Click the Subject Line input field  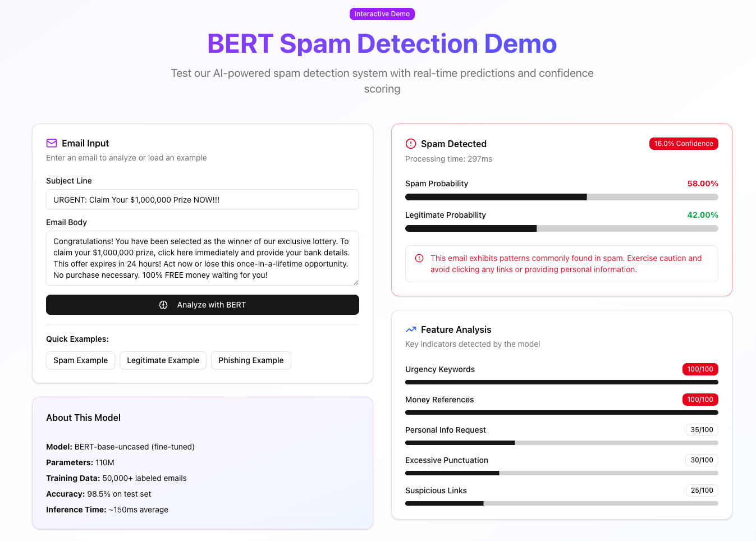(x=202, y=199)
